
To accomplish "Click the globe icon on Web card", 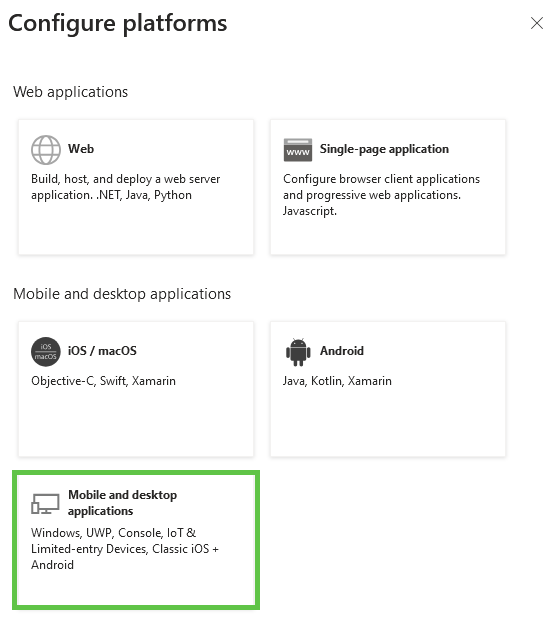I will click(x=46, y=150).
